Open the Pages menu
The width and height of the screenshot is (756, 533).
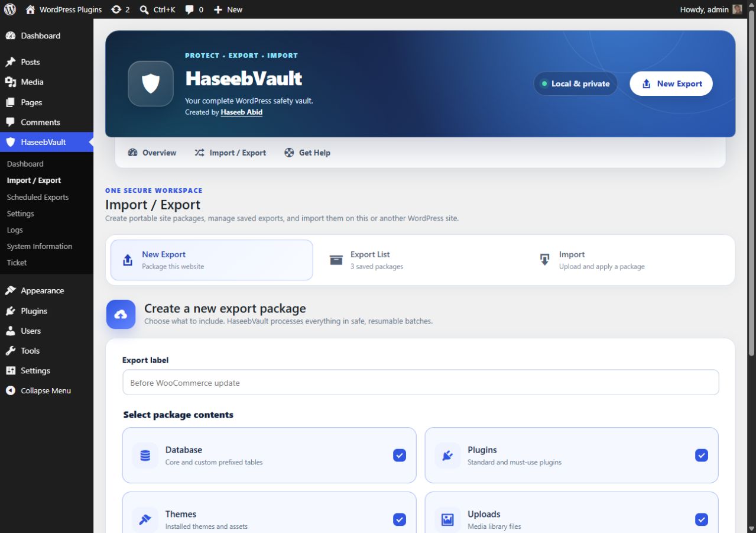tap(47, 102)
